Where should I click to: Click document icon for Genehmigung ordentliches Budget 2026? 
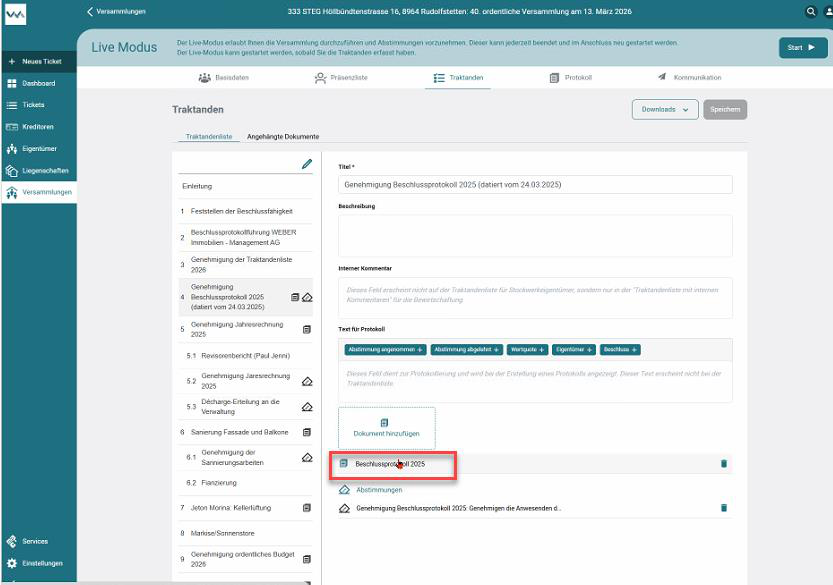(307, 559)
